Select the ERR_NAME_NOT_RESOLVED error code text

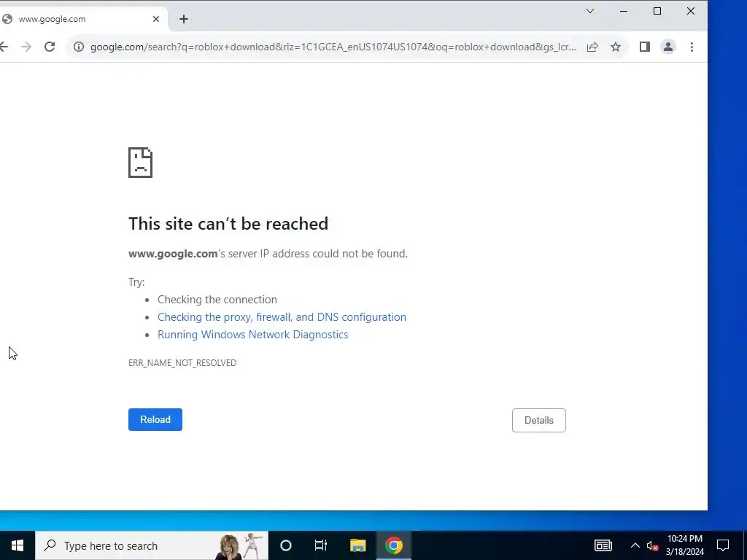[182, 363]
